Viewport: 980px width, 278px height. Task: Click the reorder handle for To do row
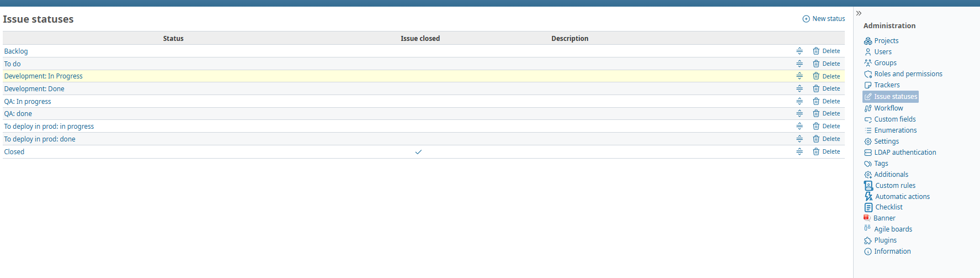[800, 64]
